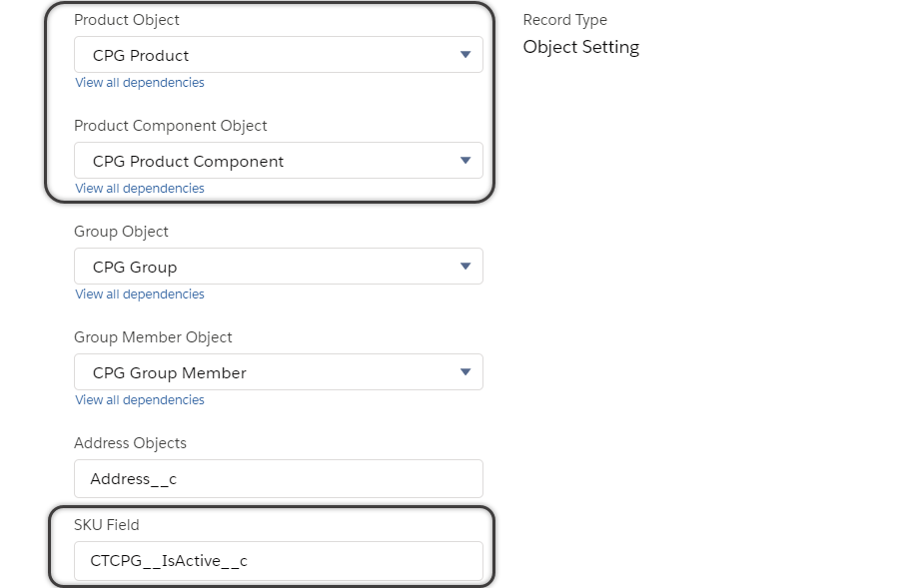Click the arrow icon on Group Object dropdown
This screenshot has height=588, width=917.
click(465, 267)
